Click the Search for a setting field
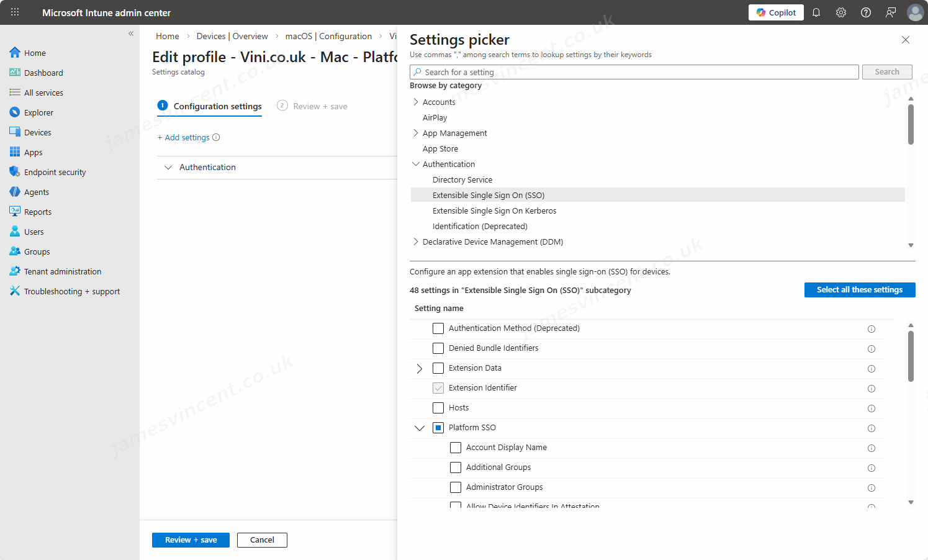This screenshot has width=928, height=560. 633,72
